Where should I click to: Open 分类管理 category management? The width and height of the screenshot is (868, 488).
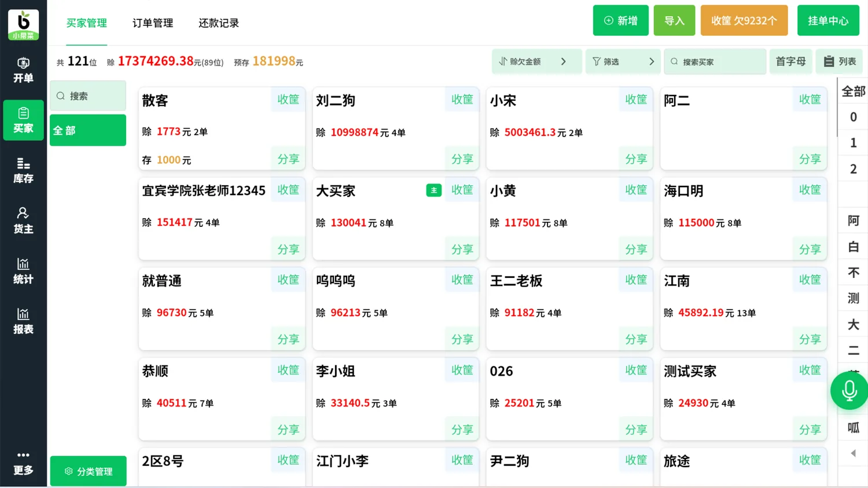tap(88, 471)
